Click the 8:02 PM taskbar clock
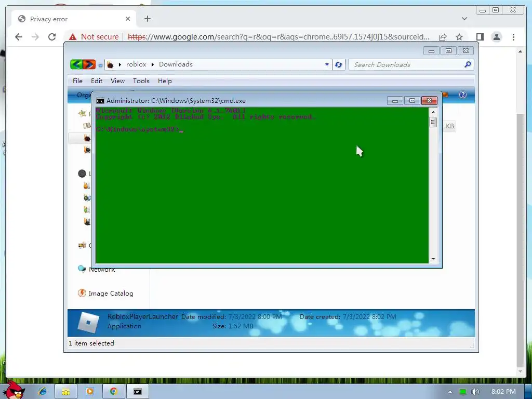 pos(503,392)
